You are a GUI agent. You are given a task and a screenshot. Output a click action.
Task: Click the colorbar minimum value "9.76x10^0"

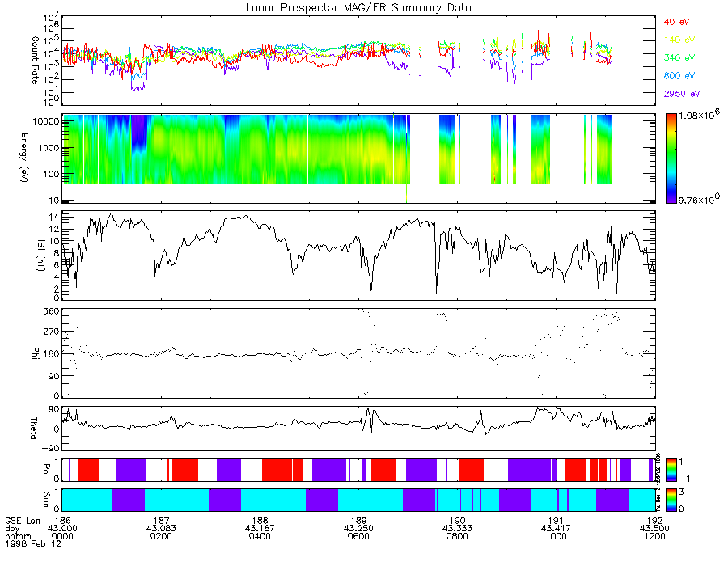tap(699, 199)
